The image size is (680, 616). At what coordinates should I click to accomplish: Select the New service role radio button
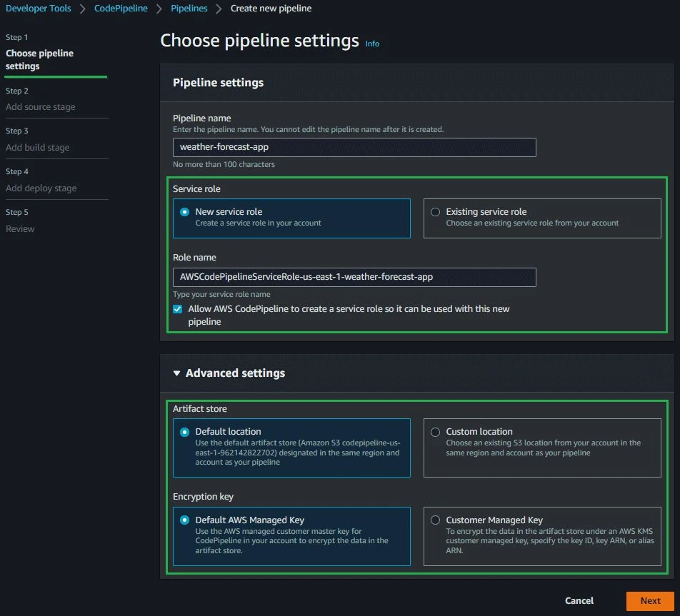(184, 212)
